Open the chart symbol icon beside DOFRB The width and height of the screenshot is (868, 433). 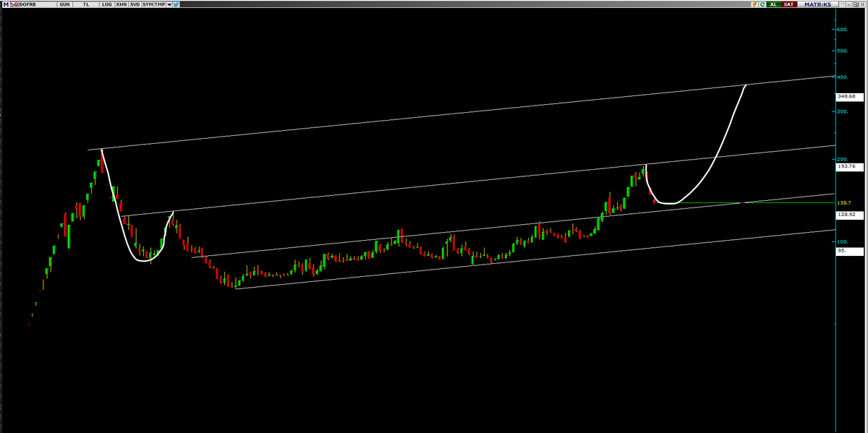tap(14, 4)
